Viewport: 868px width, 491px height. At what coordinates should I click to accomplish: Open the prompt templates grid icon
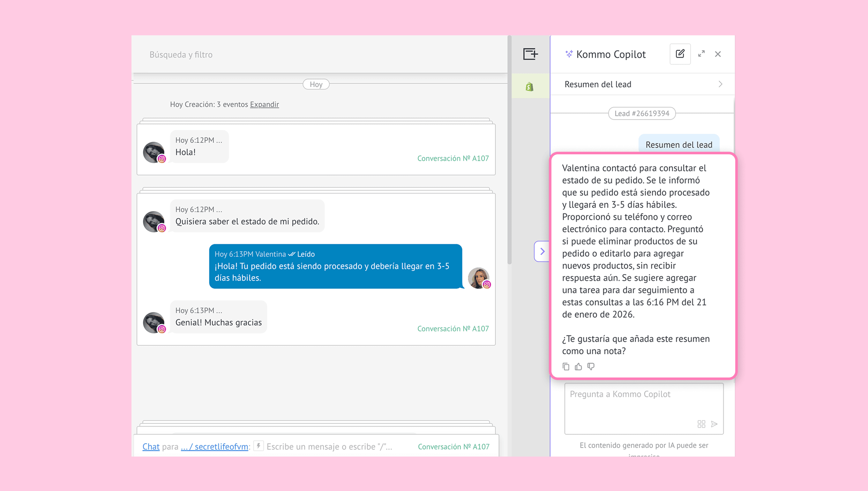tap(701, 424)
